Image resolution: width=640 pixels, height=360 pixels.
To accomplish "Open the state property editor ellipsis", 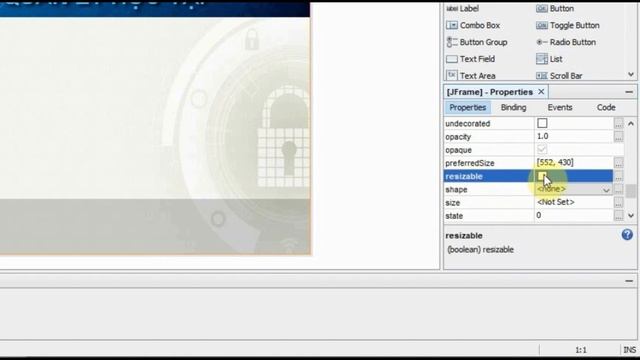I will point(619,216).
